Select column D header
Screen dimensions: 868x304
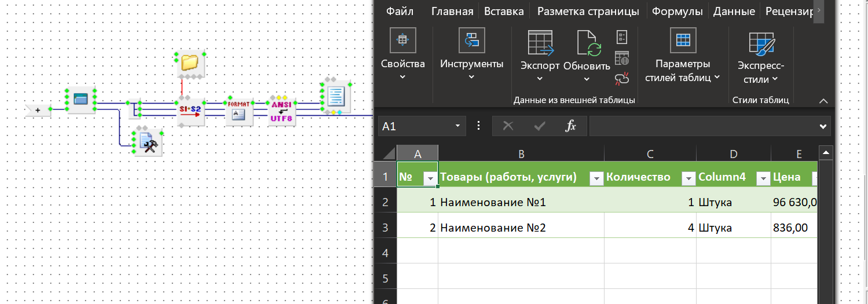[734, 153]
